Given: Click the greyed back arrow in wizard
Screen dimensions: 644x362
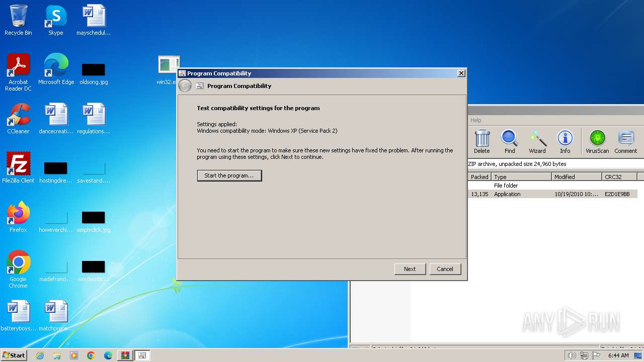Looking at the screenshot, I should (185, 86).
